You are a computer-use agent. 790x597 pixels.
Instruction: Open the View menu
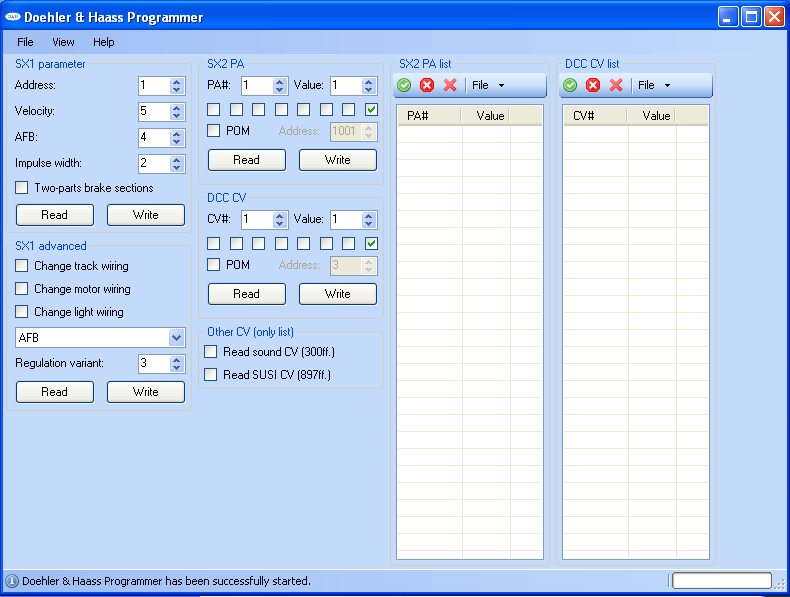63,42
